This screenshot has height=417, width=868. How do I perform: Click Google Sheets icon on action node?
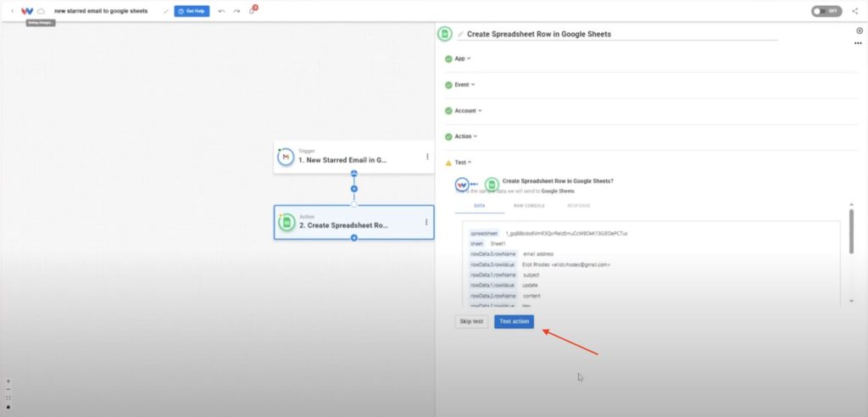[287, 222]
